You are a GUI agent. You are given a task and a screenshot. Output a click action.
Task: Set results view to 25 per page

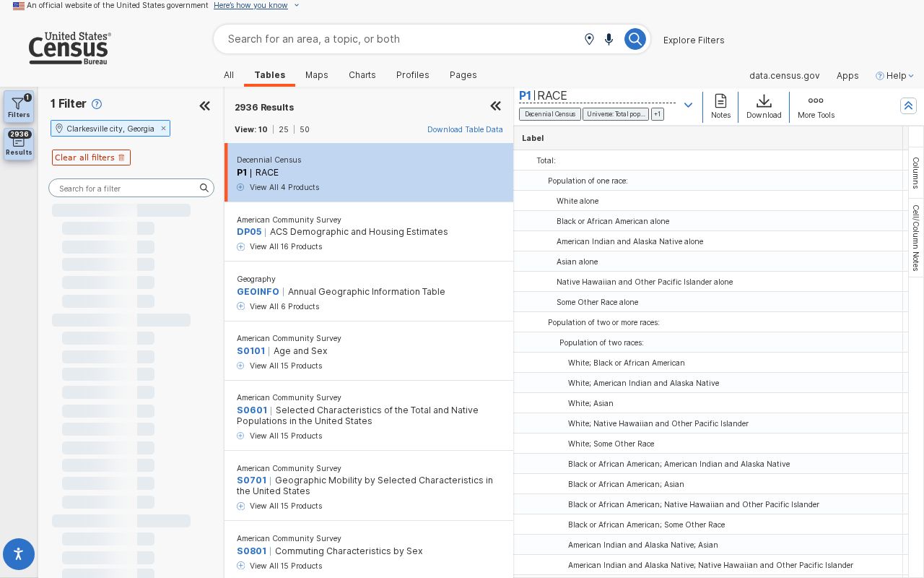[284, 129]
